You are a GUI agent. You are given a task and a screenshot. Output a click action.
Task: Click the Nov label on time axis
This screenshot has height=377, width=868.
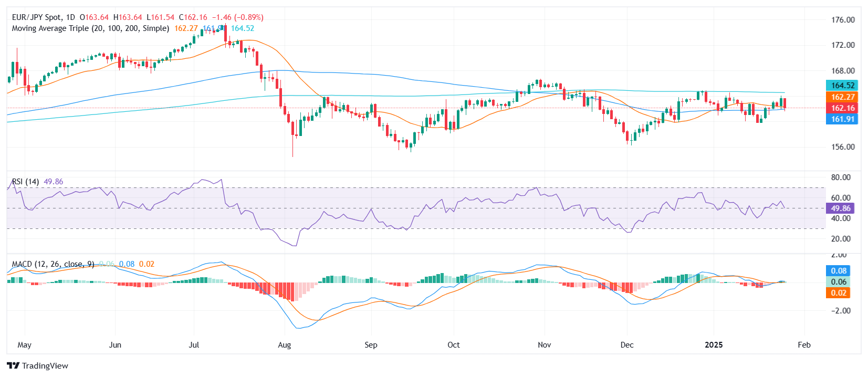[x=545, y=345]
